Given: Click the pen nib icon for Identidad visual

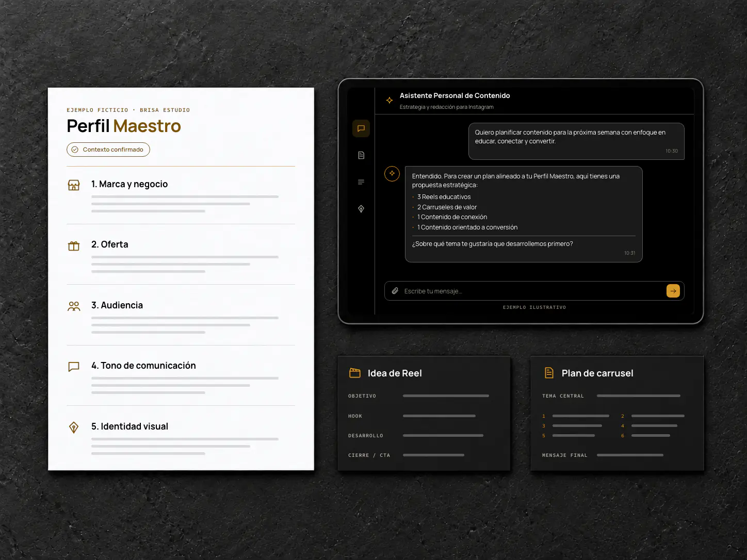Looking at the screenshot, I should (x=74, y=427).
